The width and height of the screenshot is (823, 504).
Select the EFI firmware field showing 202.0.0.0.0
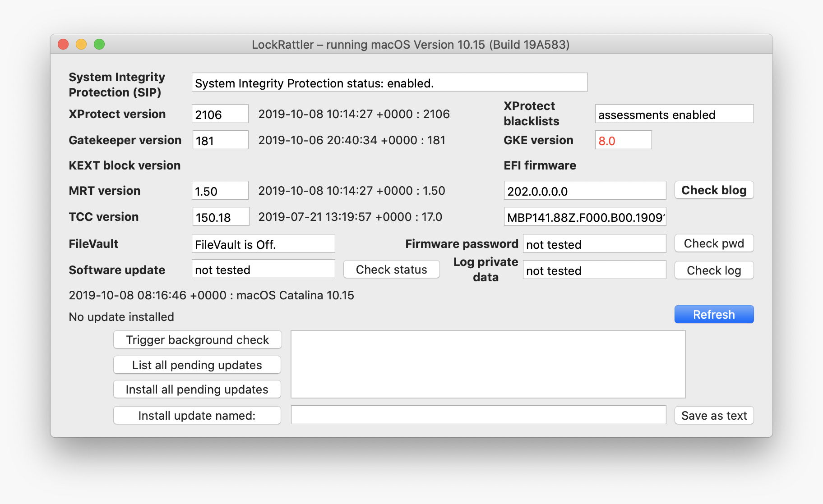click(x=584, y=191)
